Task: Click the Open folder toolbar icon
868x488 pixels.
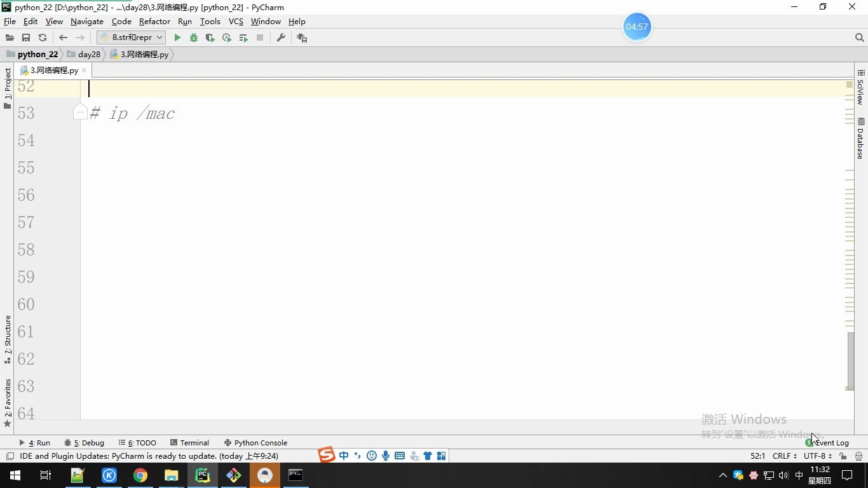Action: click(x=10, y=37)
